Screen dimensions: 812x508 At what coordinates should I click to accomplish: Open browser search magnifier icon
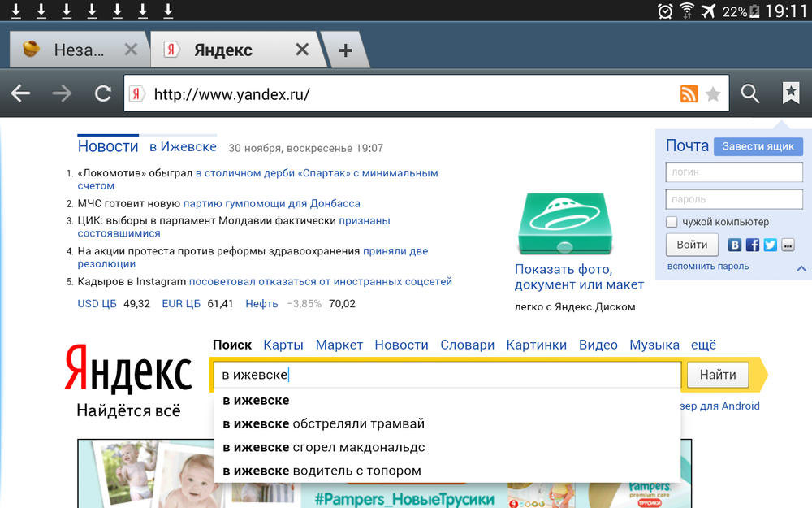749,93
